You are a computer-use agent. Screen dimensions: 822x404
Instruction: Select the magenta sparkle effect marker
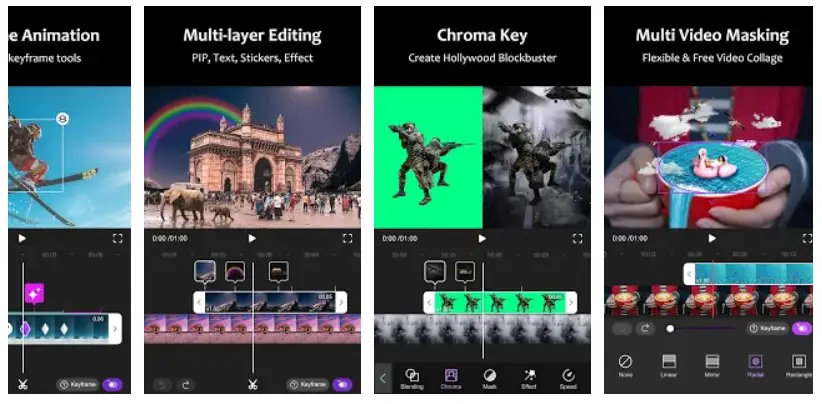(x=35, y=294)
